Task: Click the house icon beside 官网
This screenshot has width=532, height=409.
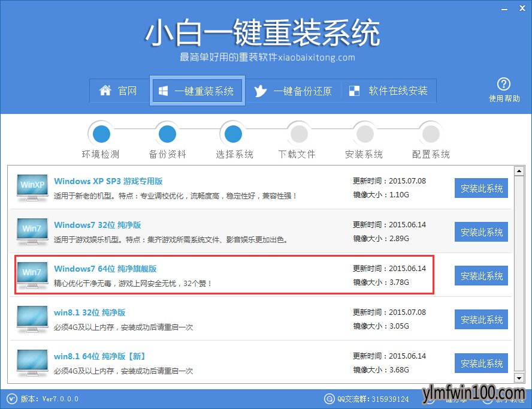Action: (105, 91)
